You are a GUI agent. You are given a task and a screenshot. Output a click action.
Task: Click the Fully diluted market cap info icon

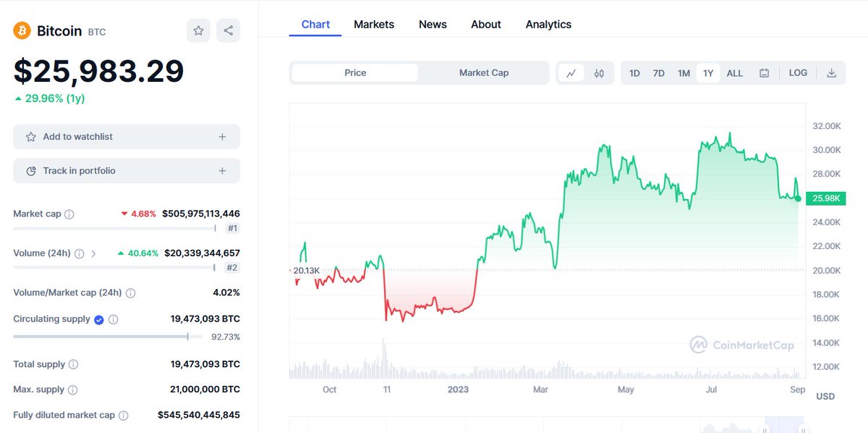(124, 416)
